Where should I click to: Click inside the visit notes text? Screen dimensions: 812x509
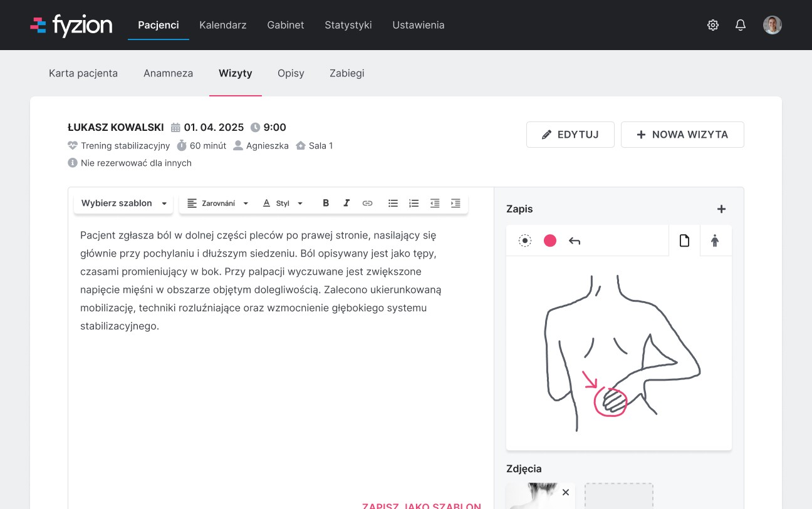[x=262, y=280]
